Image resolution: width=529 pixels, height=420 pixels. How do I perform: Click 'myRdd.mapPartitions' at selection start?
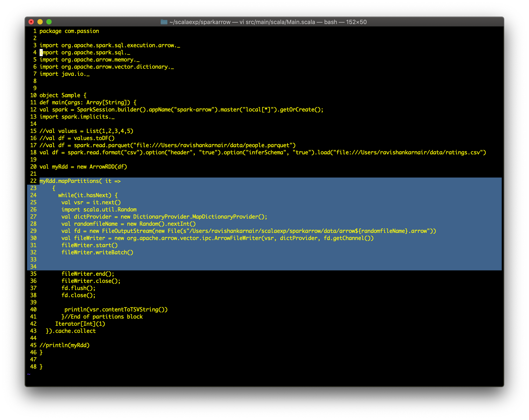69,181
